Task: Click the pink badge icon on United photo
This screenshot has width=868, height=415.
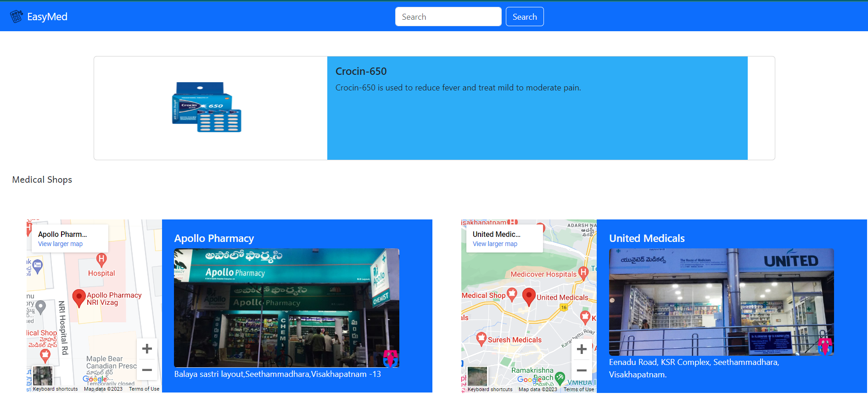Action: (x=825, y=346)
